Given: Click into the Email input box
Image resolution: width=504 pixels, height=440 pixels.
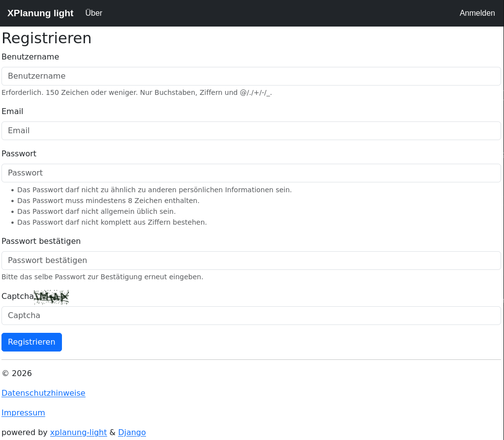Looking at the screenshot, I should click(251, 131).
